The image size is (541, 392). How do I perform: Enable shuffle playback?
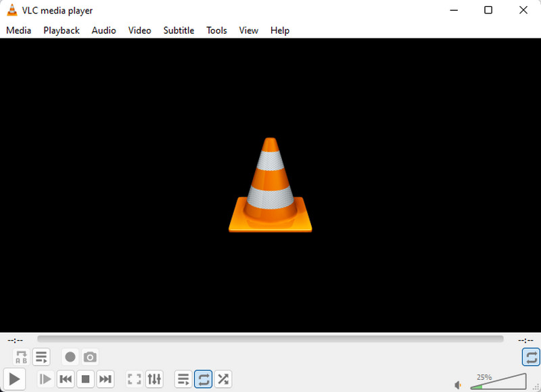click(223, 379)
